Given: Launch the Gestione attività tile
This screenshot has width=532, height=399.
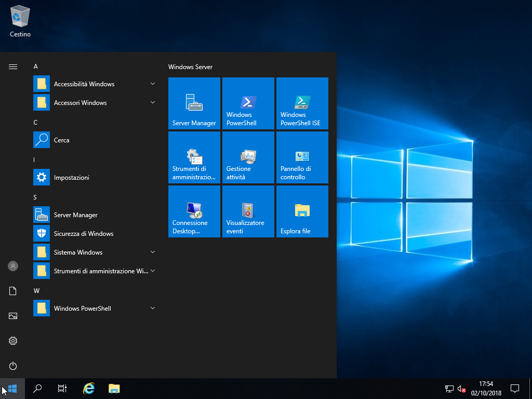Looking at the screenshot, I should coord(248,157).
